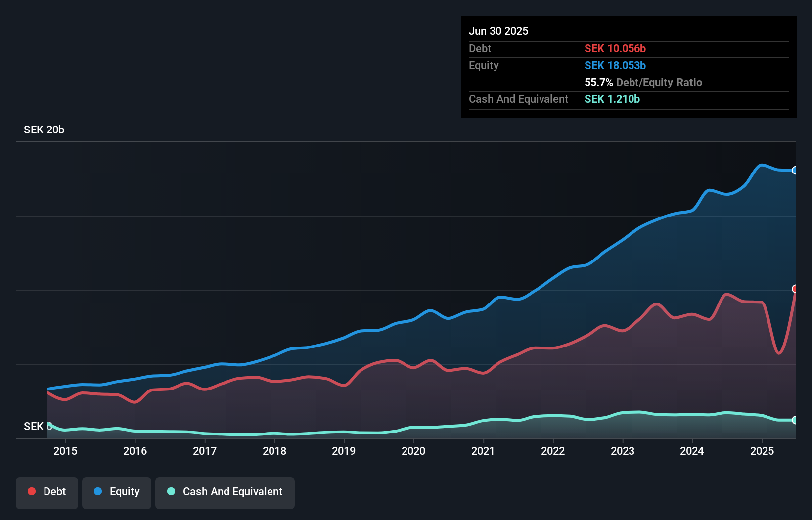Click the 2025 x-axis year label
The width and height of the screenshot is (812, 520).
(x=762, y=451)
